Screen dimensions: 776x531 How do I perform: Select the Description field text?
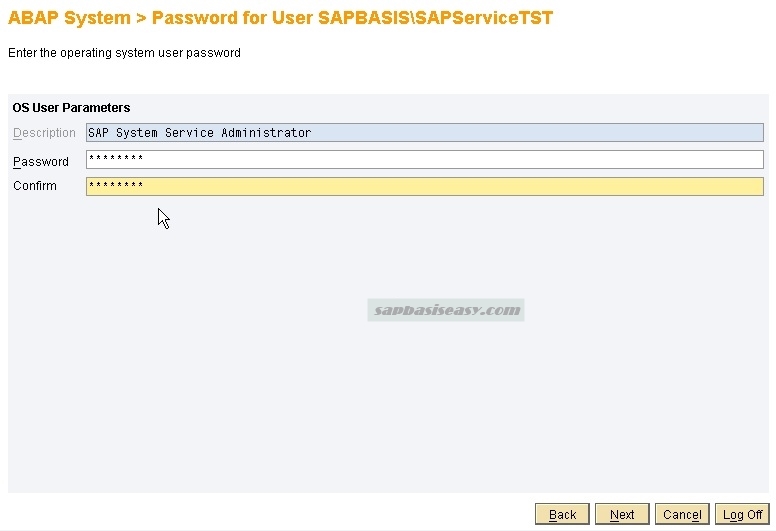tap(425, 133)
